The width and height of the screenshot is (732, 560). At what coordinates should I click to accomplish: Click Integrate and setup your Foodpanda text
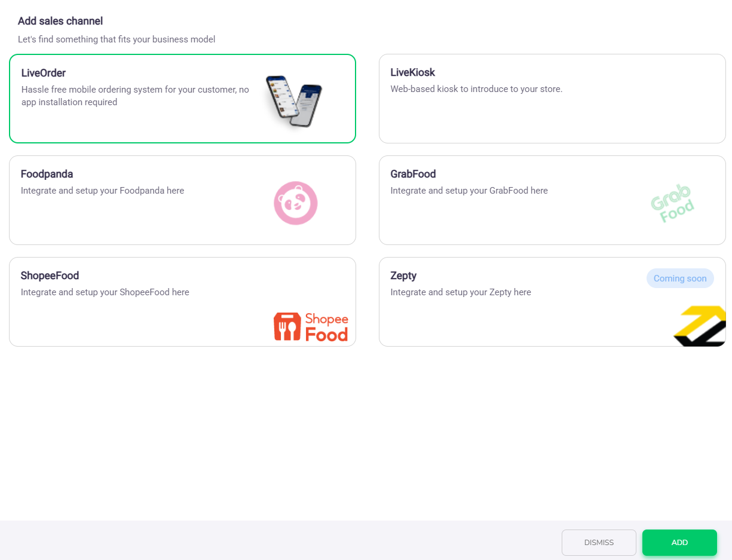click(x=102, y=191)
